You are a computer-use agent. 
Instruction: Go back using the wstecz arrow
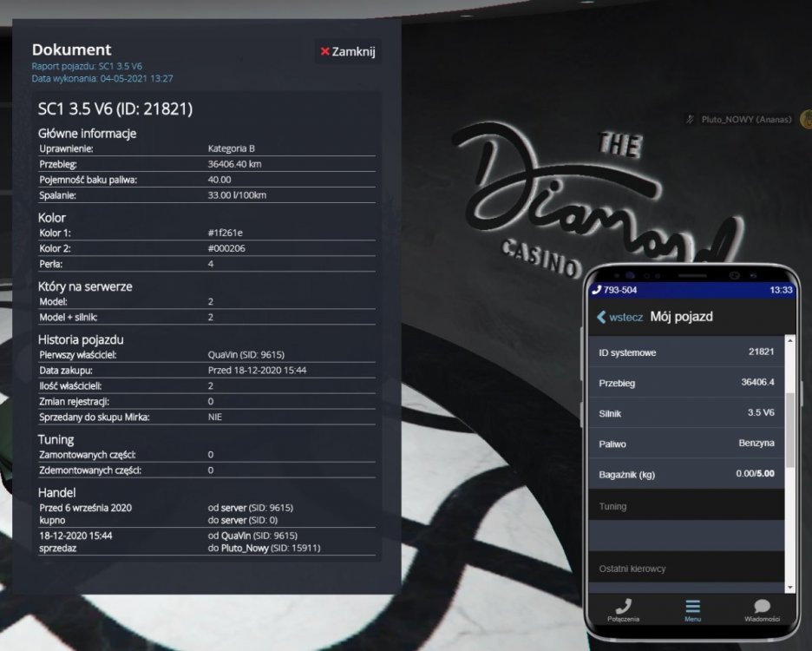click(620, 317)
